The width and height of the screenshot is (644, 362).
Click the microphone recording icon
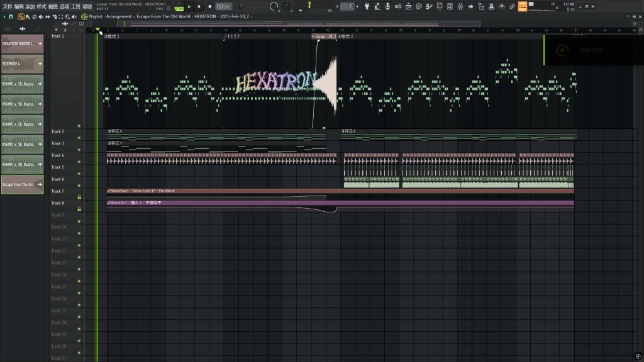(387, 6)
